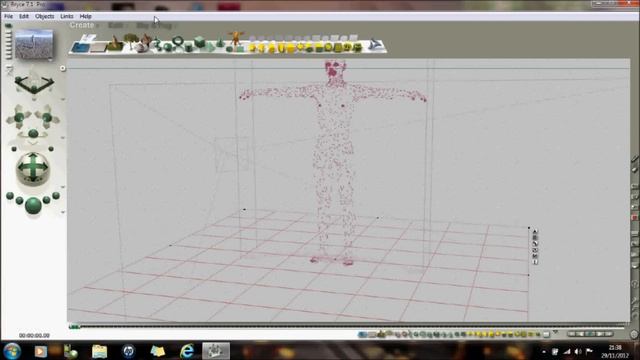This screenshot has width=640, height=360.
Task: Create a sphere primitive
Action: coord(168,48)
